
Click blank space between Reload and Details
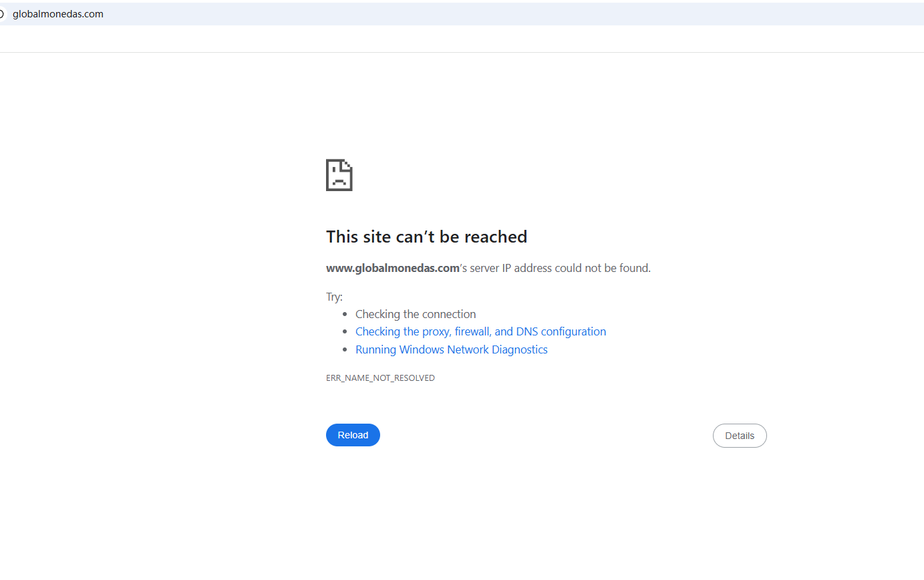(547, 436)
